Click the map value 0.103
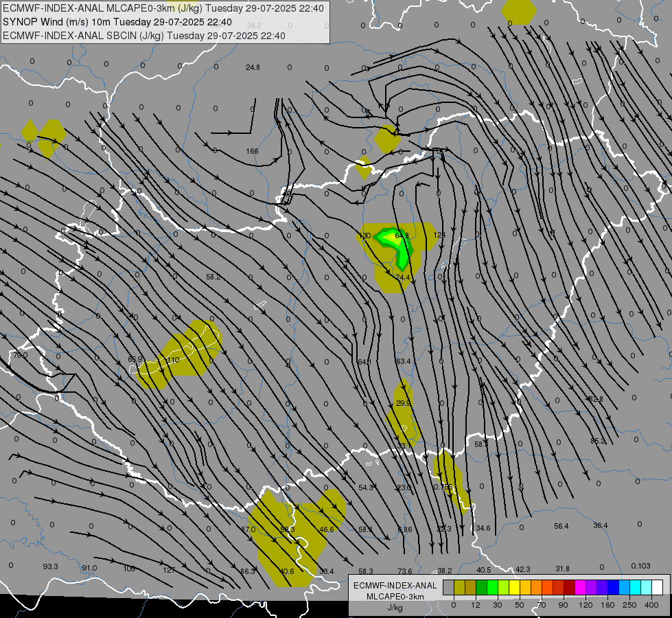The width and height of the screenshot is (672, 618). click(640, 566)
